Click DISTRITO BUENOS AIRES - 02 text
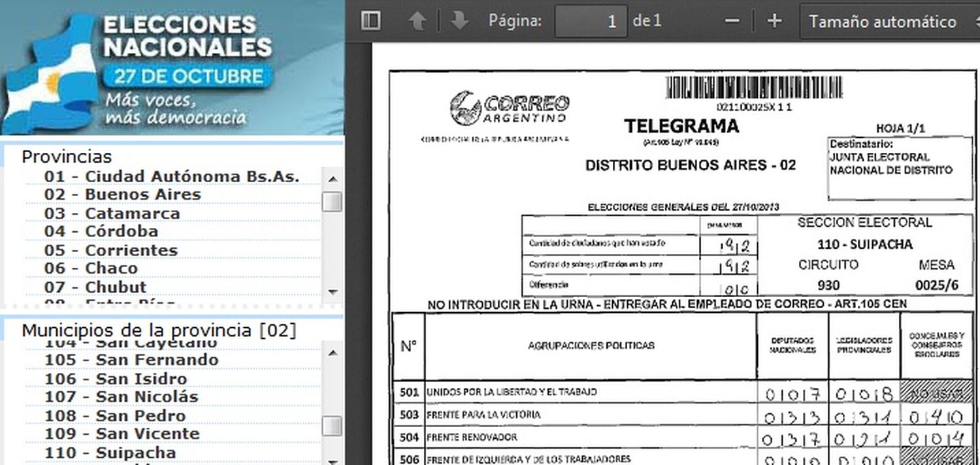980x465 pixels. tap(691, 165)
